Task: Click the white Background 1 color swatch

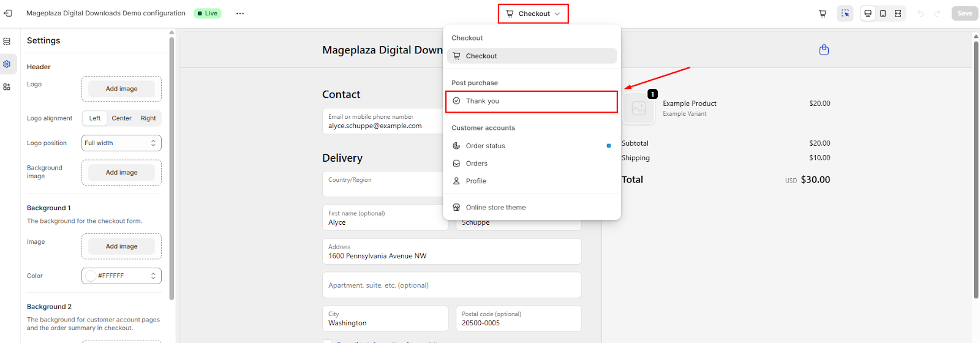Action: point(91,276)
